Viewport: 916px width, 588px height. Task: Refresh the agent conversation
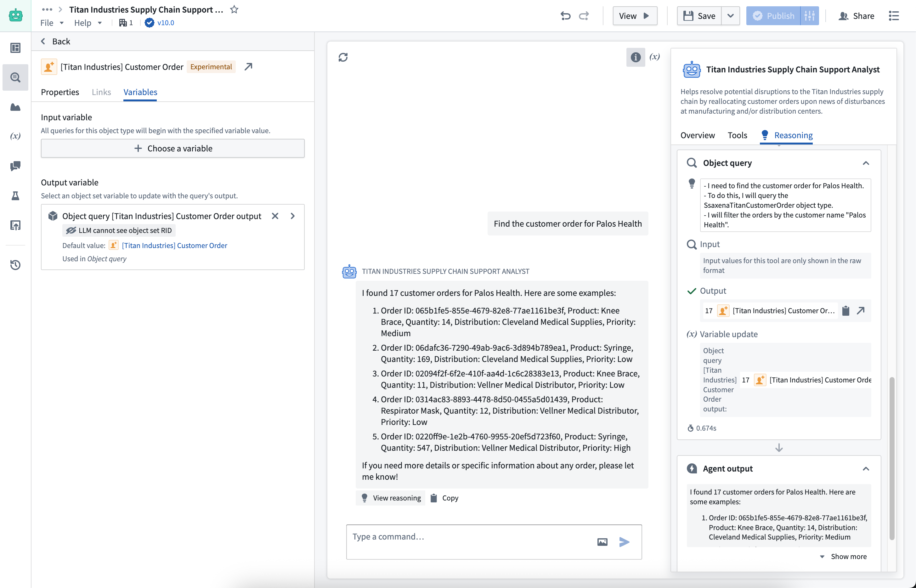pyautogui.click(x=343, y=57)
